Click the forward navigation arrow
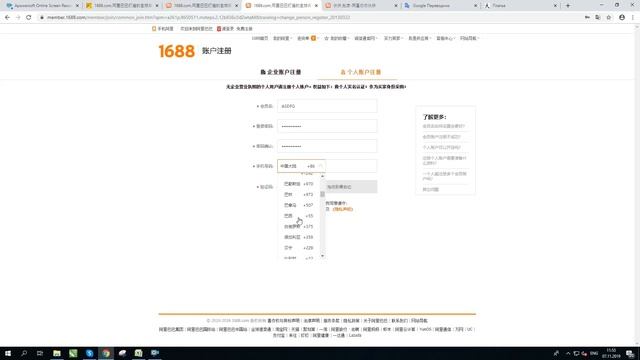 click(x=18, y=18)
